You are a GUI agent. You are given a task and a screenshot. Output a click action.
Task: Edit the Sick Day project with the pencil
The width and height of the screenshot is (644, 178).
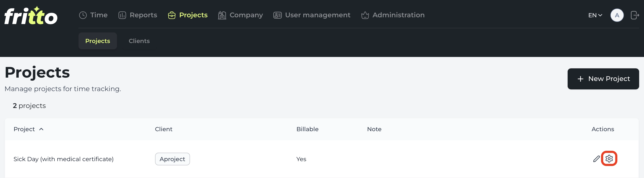coord(596,159)
